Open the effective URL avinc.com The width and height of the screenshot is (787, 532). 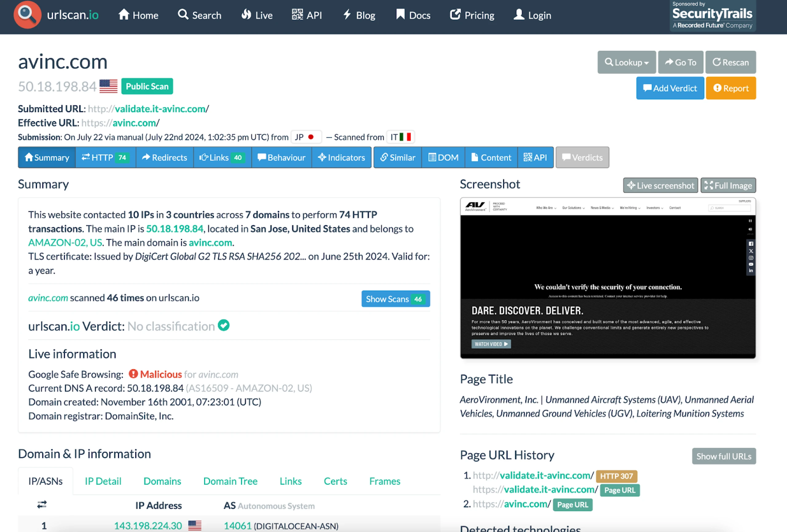point(120,123)
